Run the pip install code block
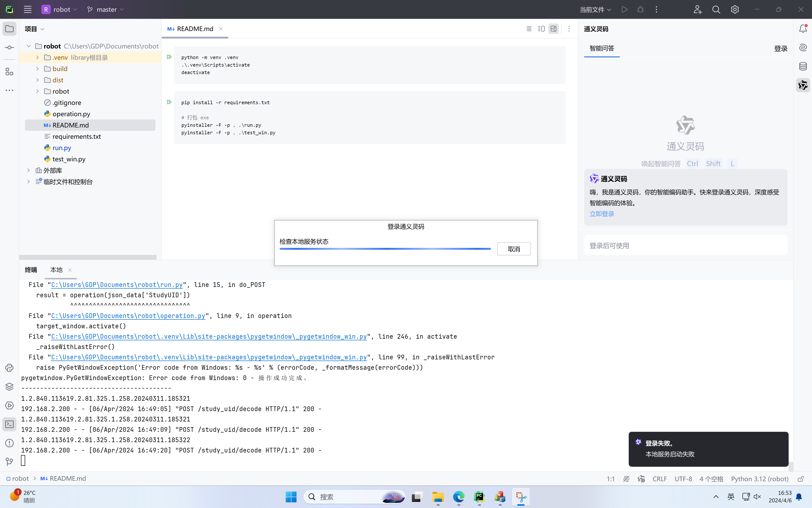Screen dimensions: 812x508 (169, 102)
